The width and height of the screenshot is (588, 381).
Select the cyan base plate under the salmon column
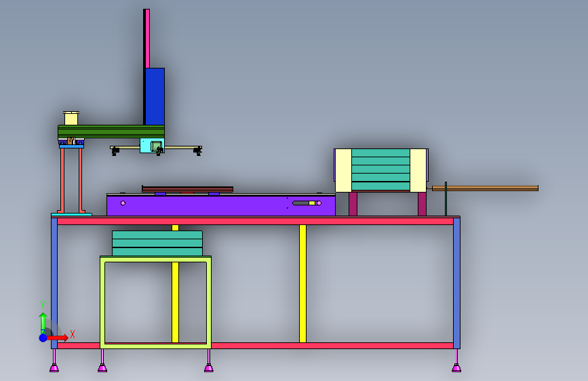(x=71, y=214)
